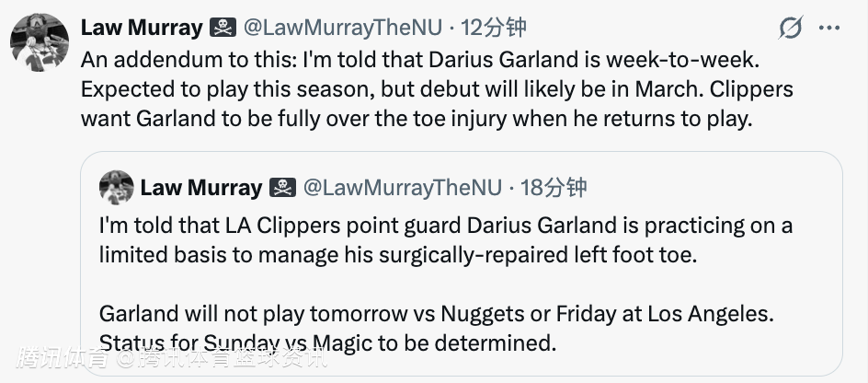
Task: Open the three-dot more options menu
Action: 829,29
